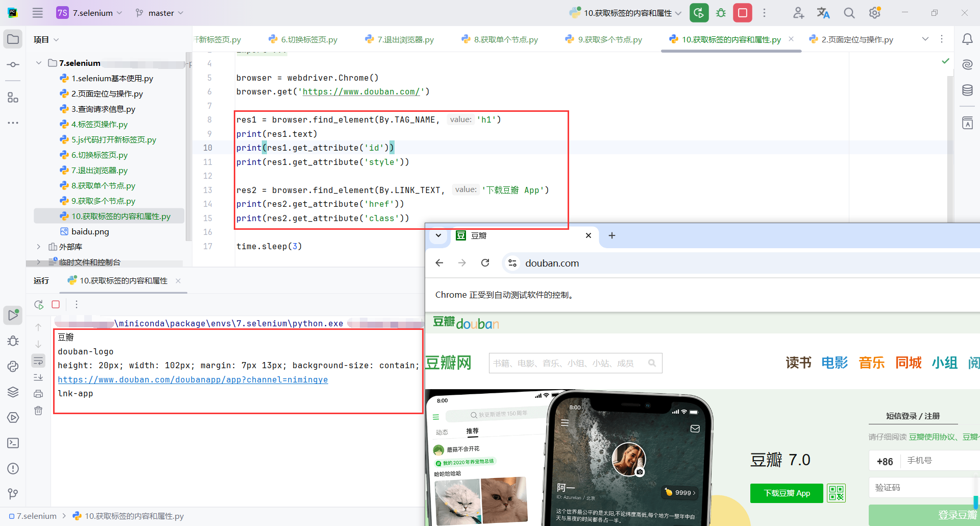Viewport: 980px width, 526px height.
Task: Click the translate icon in the top toolbar
Action: [823, 13]
